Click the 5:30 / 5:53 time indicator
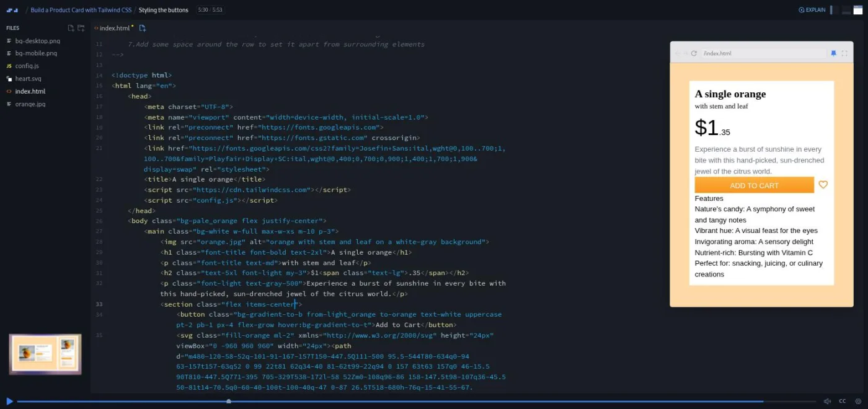The height and width of the screenshot is (409, 868). tap(210, 10)
